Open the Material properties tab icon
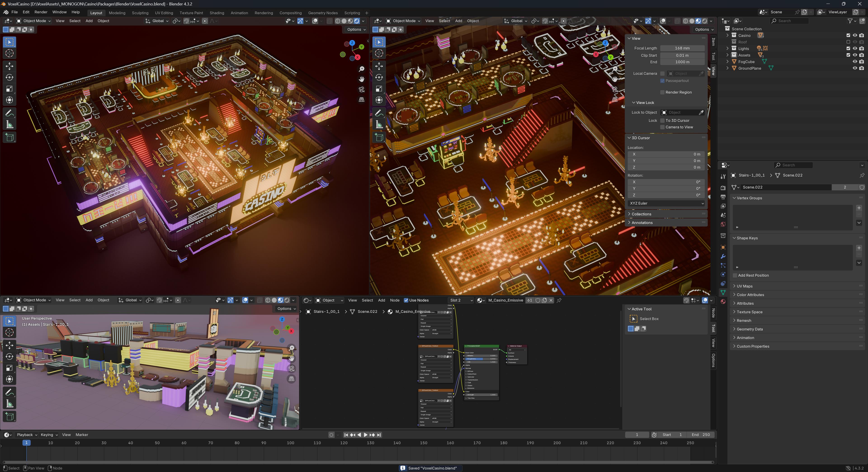 723,302
